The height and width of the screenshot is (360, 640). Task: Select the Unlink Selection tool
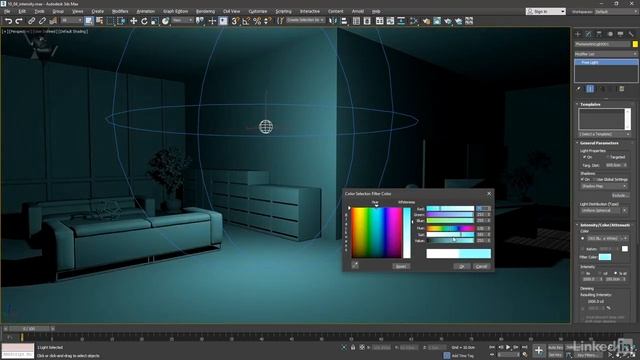pos(42,21)
